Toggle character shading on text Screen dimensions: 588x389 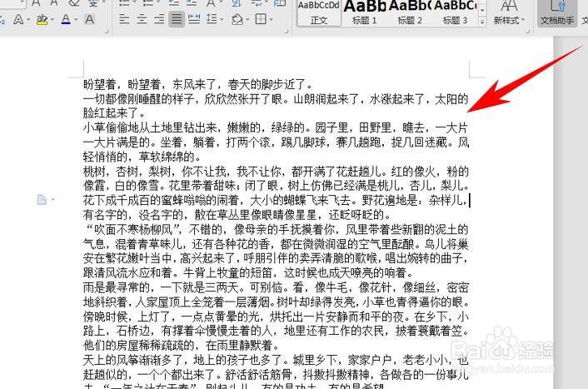[x=90, y=19]
